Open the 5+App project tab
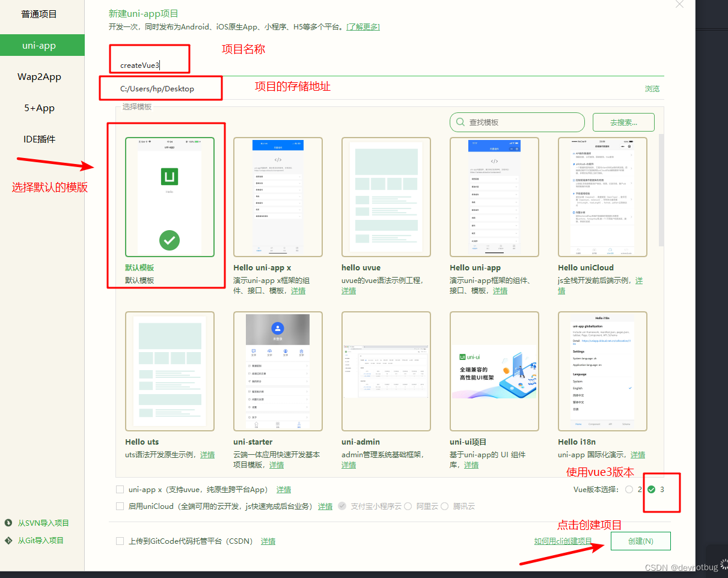 (39, 108)
